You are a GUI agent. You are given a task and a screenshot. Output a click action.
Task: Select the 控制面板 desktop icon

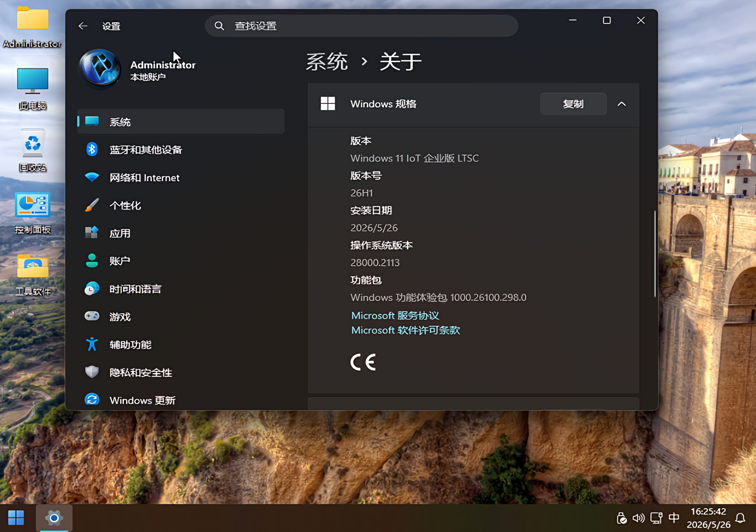[x=32, y=213]
